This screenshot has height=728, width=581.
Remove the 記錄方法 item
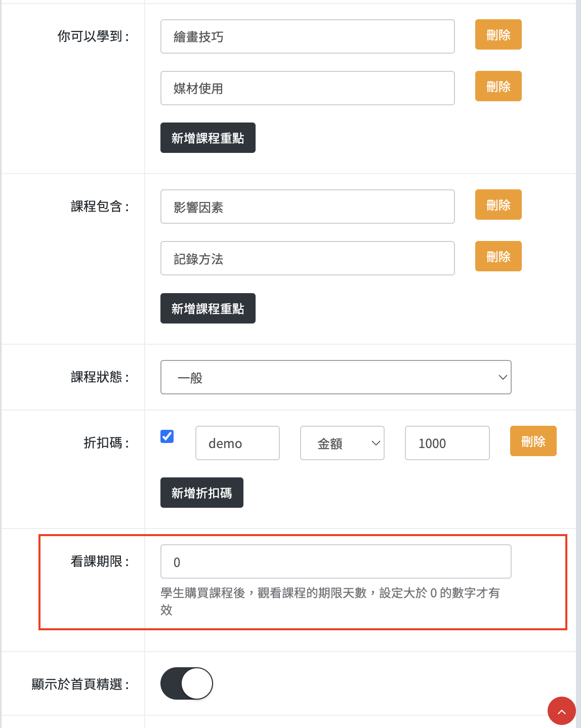(498, 257)
